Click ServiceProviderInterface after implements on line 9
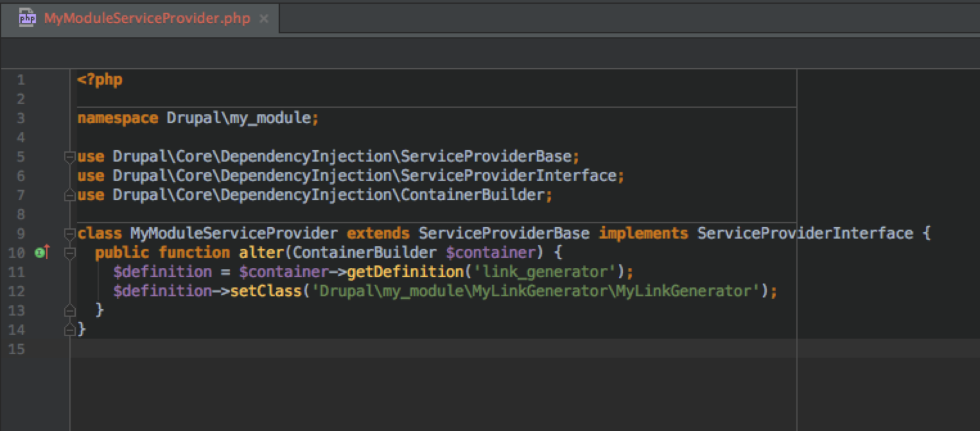 point(805,233)
